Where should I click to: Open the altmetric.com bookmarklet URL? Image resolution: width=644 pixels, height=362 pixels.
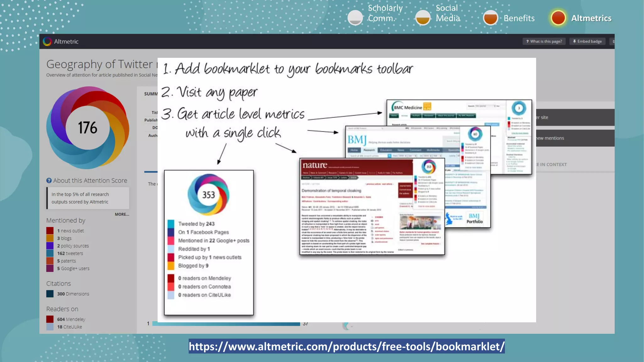(x=347, y=346)
